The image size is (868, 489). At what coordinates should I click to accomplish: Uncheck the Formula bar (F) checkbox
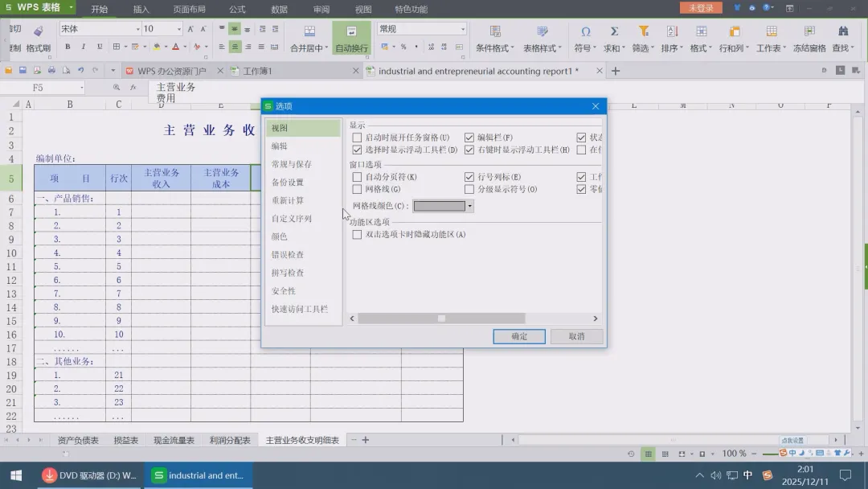469,138
